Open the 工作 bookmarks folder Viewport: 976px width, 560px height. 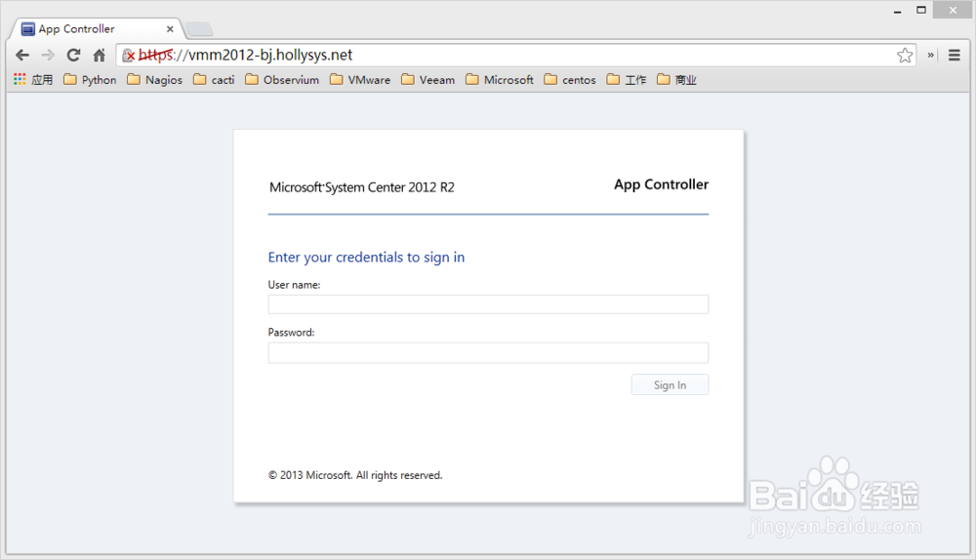click(x=627, y=80)
